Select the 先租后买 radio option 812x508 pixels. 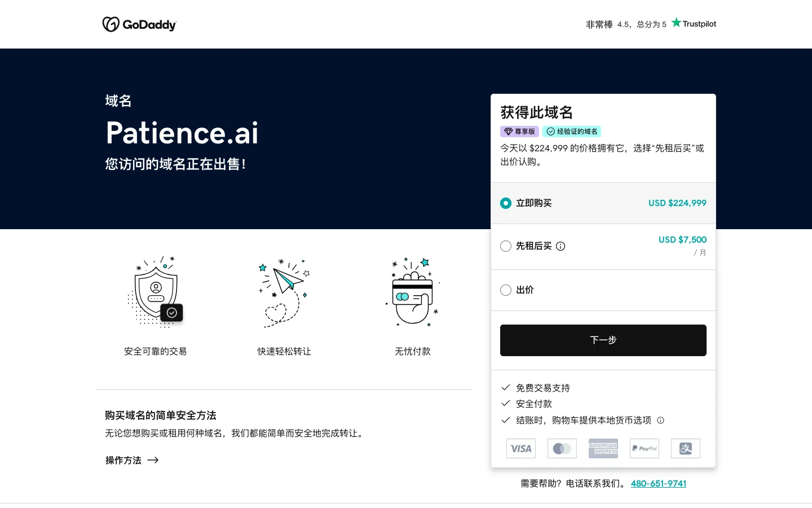506,246
